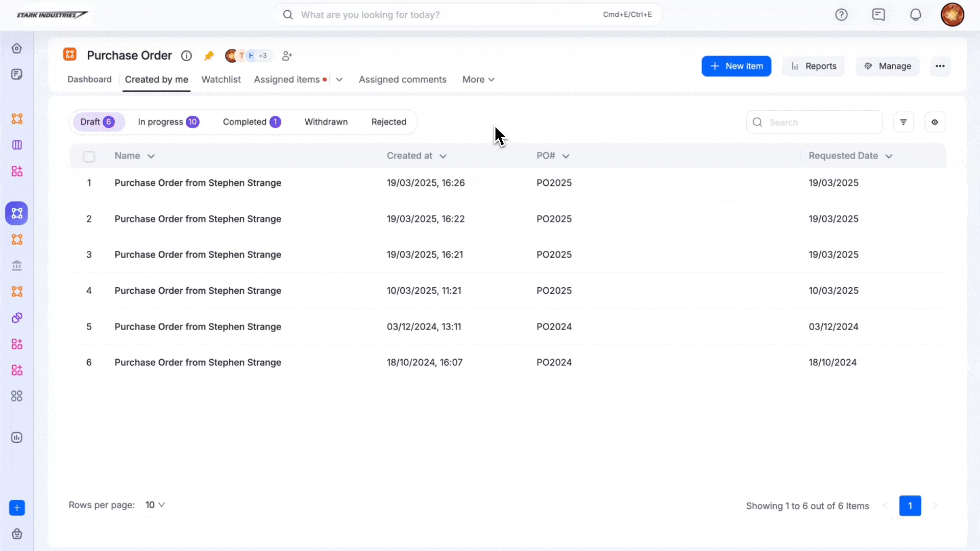Open the board columns icon in sidebar
The width and height of the screenshot is (980, 551).
pyautogui.click(x=17, y=145)
